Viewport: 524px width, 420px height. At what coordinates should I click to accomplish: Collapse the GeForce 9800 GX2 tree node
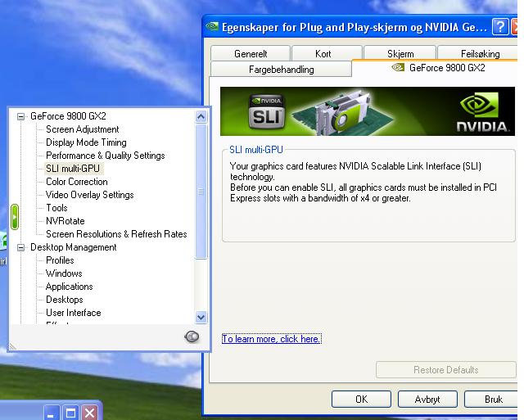pos(20,116)
